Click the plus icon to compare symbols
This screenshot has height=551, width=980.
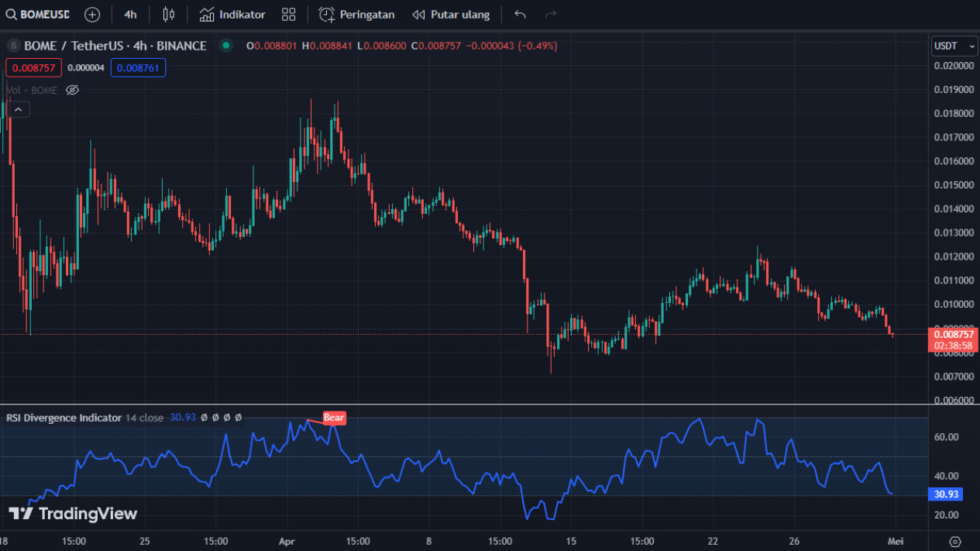(x=92, y=15)
